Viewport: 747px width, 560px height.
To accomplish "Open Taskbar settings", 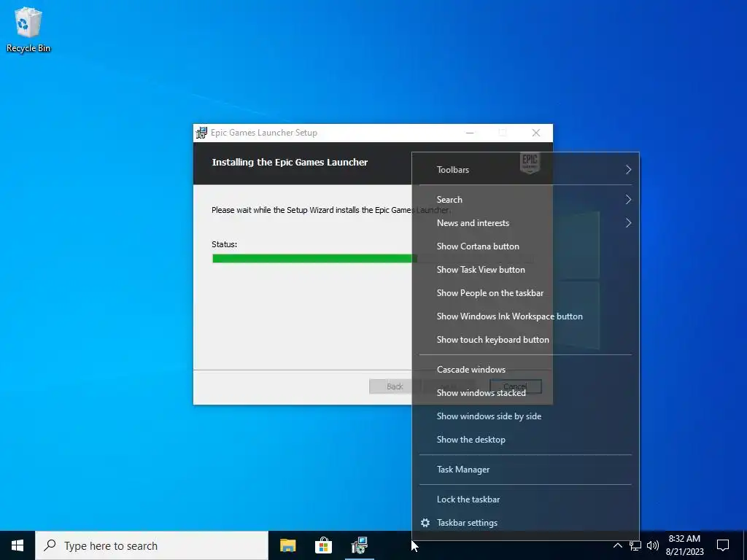I will click(525, 523).
